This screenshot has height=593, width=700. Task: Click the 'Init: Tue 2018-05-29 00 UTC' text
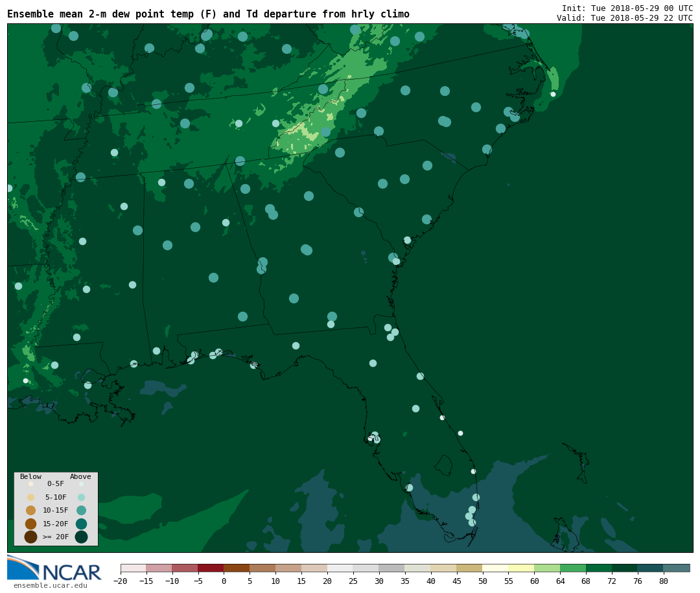[x=627, y=8]
